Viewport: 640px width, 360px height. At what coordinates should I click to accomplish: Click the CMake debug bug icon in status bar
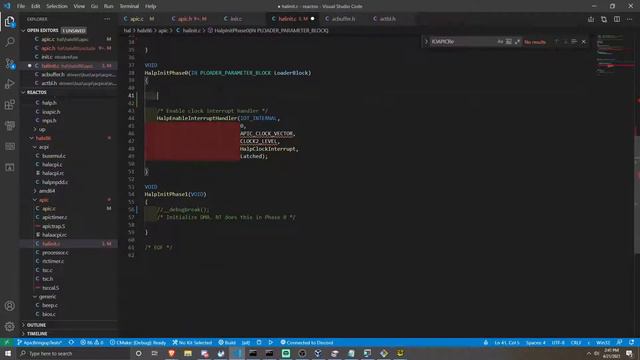point(259,342)
